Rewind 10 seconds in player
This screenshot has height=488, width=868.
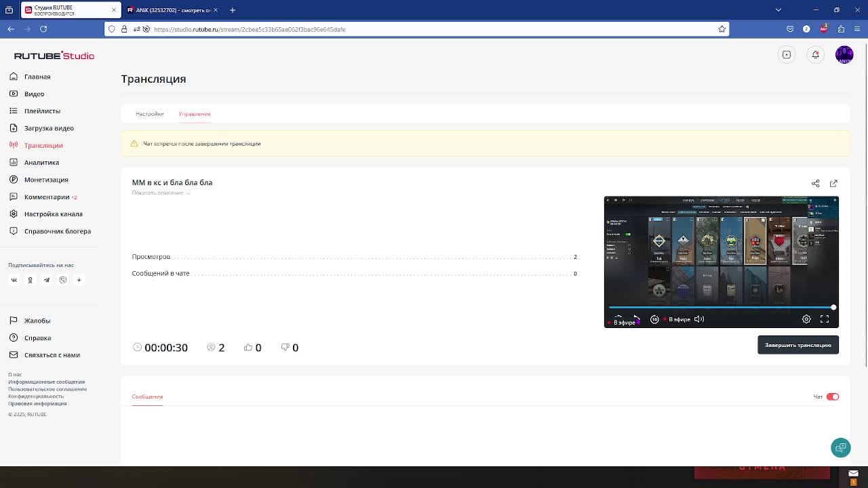coord(654,319)
